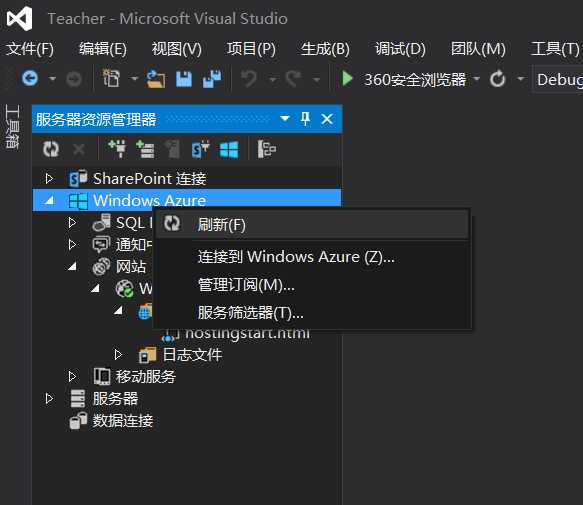
Task: Open the navigate-back history dropdown
Action: [x=52, y=79]
